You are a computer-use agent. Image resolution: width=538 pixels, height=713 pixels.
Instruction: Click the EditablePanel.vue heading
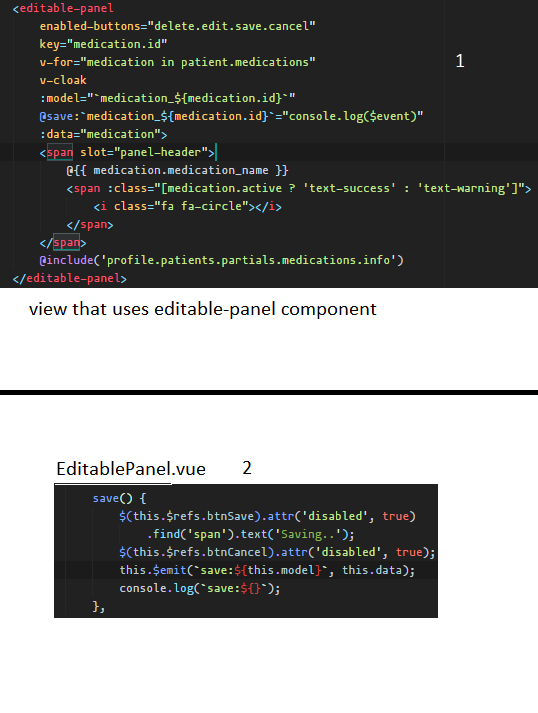point(131,469)
